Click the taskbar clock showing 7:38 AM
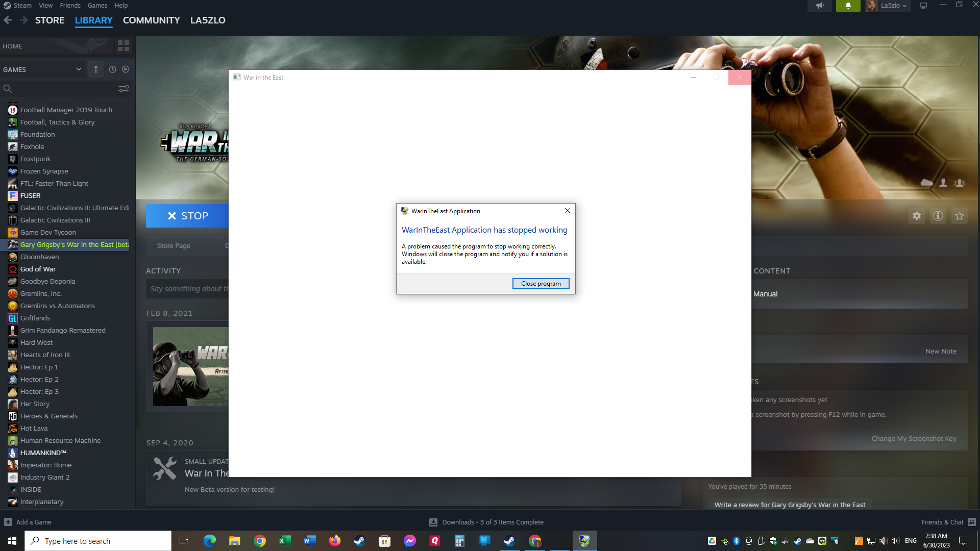The width and height of the screenshot is (980, 551). click(x=936, y=541)
